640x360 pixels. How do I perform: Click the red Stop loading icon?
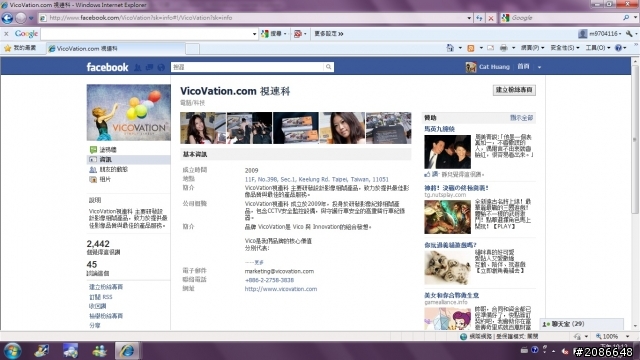491,18
